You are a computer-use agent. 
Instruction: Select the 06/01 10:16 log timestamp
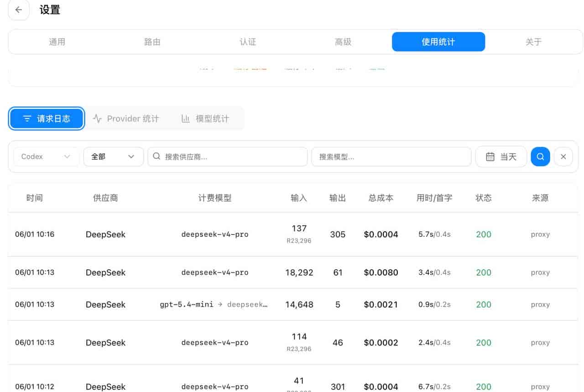pos(35,235)
